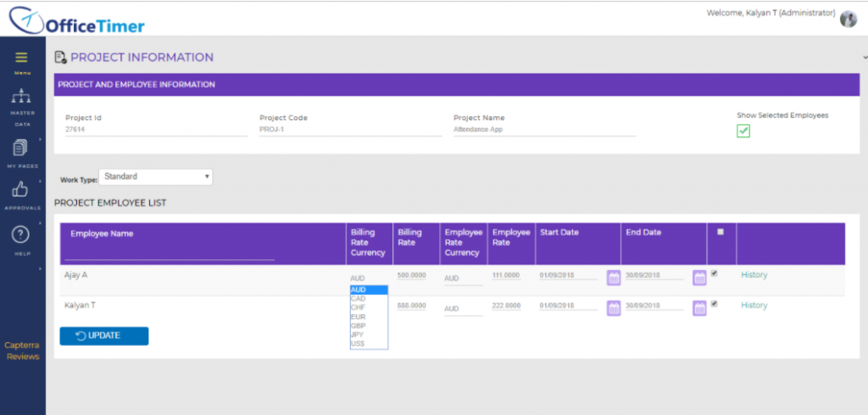Open History link for Kalyan T
Screen dimensions: 868x415
(x=754, y=306)
